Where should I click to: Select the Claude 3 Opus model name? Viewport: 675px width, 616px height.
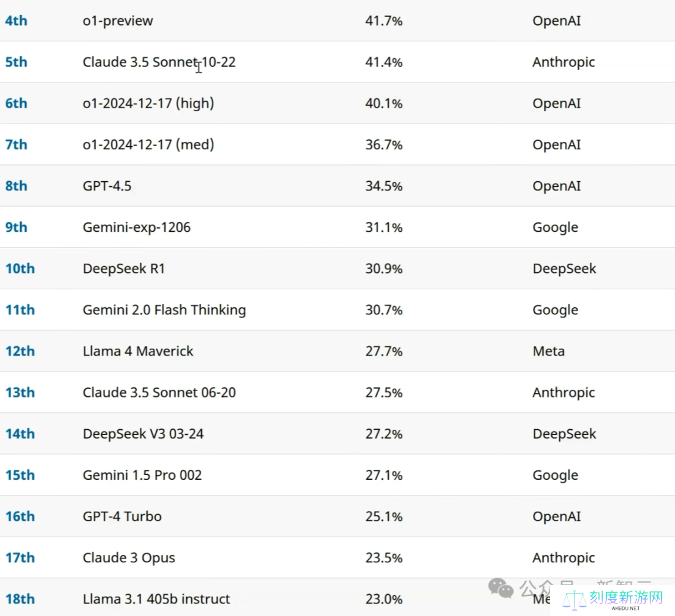pos(129,557)
